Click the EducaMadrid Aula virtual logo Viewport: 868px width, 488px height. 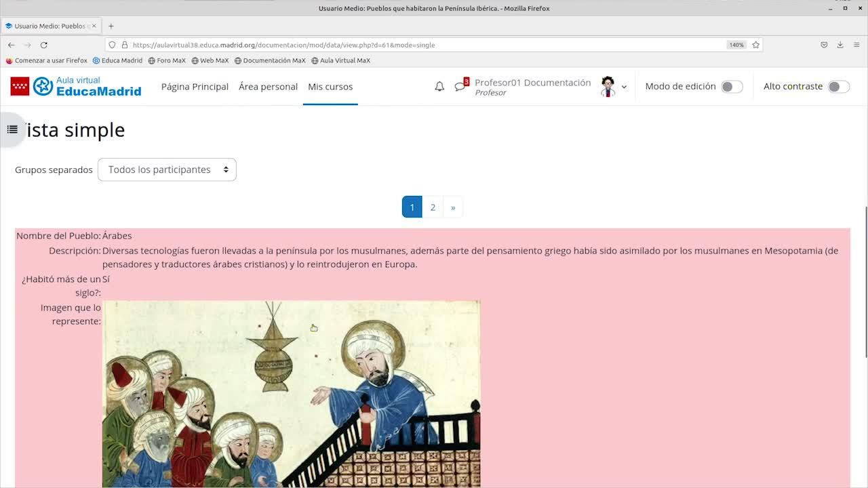[x=76, y=86]
